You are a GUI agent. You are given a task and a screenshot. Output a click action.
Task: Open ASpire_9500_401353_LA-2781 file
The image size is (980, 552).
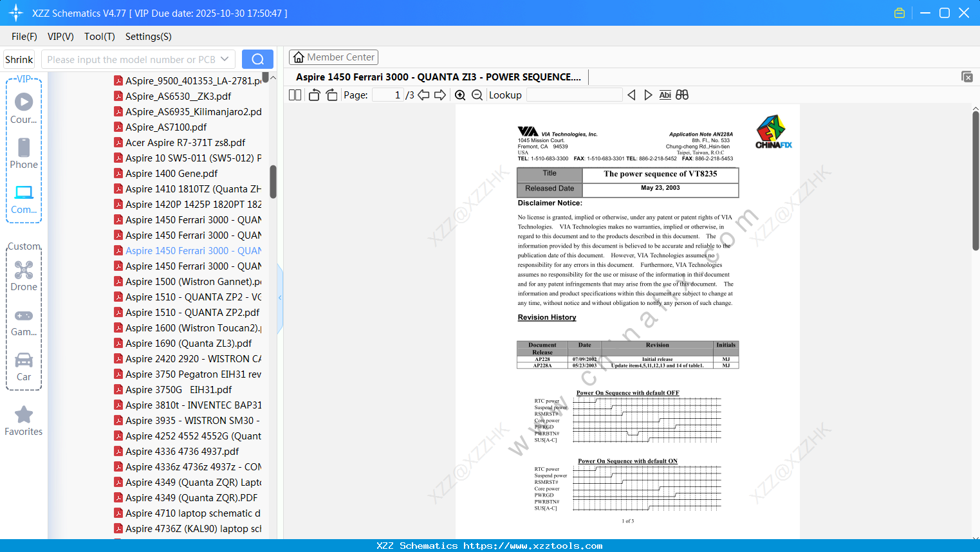tap(193, 80)
